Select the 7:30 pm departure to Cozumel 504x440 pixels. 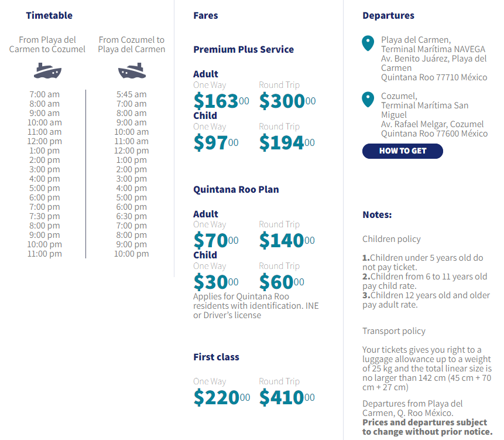pos(44,216)
